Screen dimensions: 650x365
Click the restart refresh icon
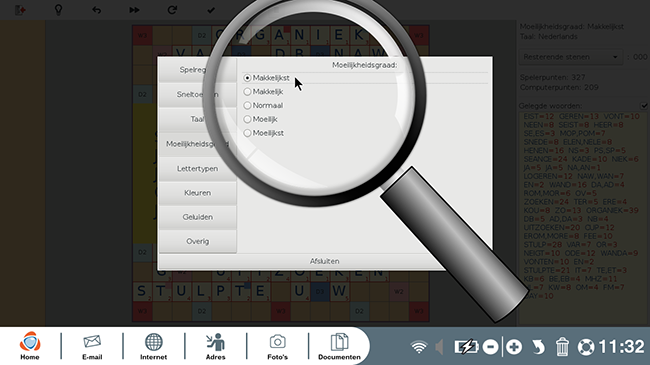click(172, 10)
